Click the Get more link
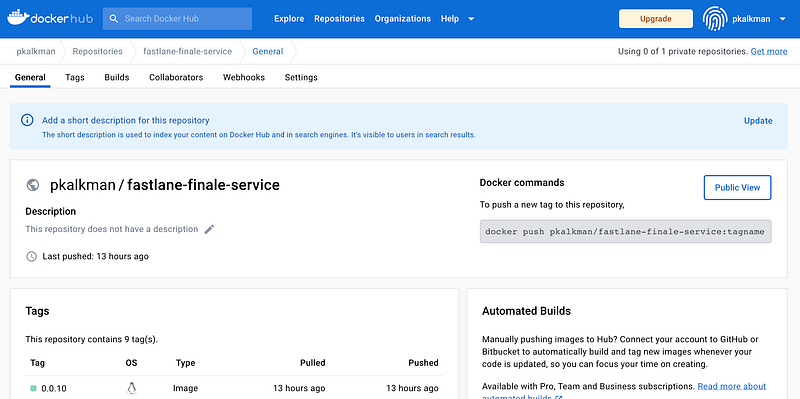The image size is (800, 399). click(x=769, y=52)
